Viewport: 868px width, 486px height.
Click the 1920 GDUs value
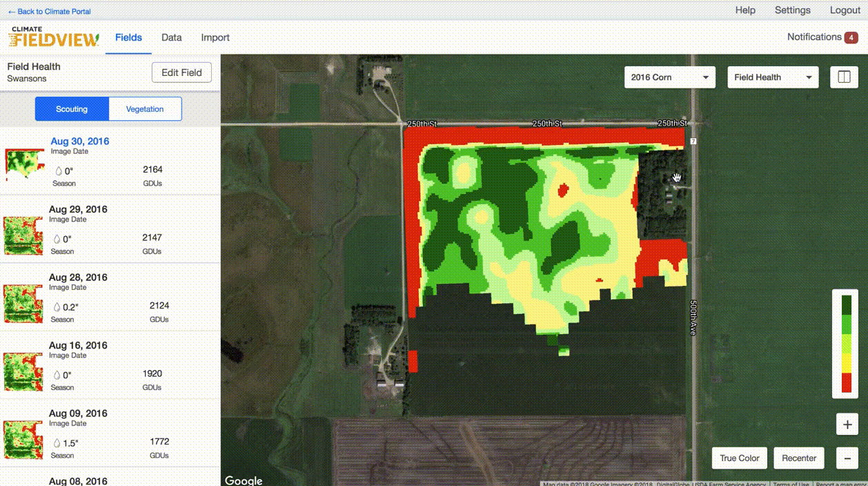(x=152, y=373)
